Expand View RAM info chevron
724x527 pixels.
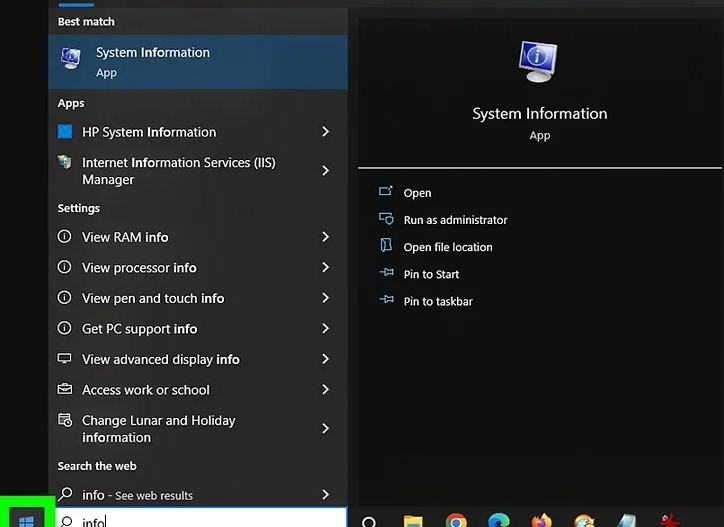(326, 237)
